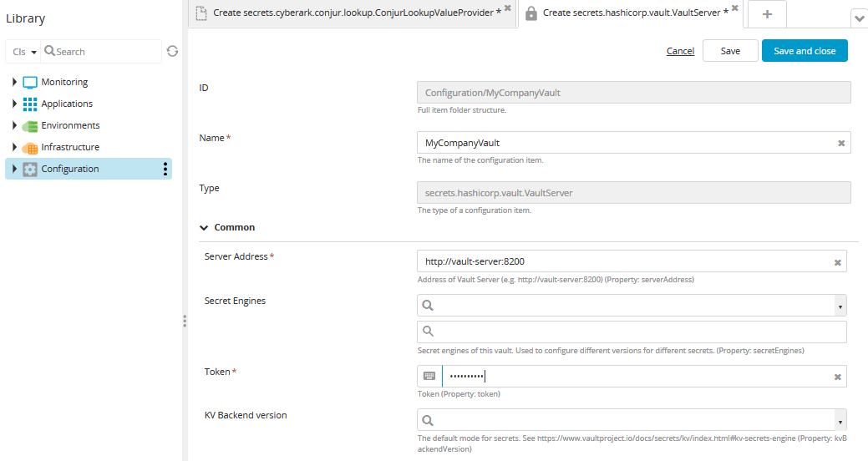This screenshot has height=461, width=868.
Task: Collapse the Common section chevron
Action: pyautogui.click(x=204, y=227)
